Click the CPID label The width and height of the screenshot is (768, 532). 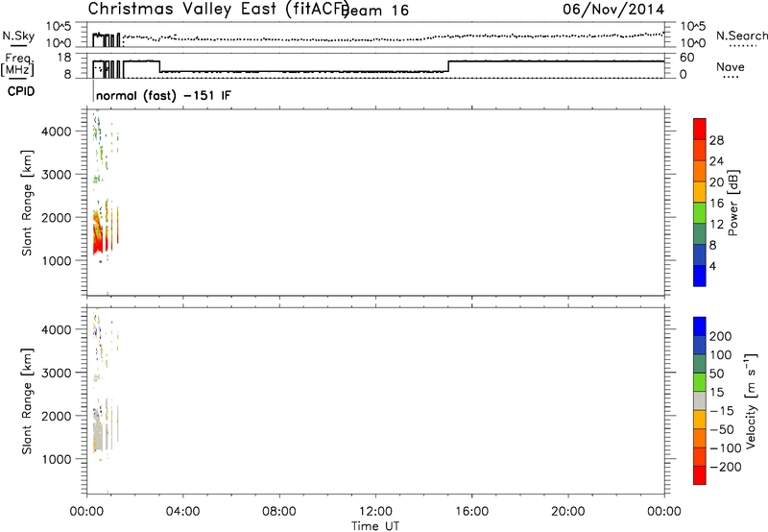click(x=21, y=91)
